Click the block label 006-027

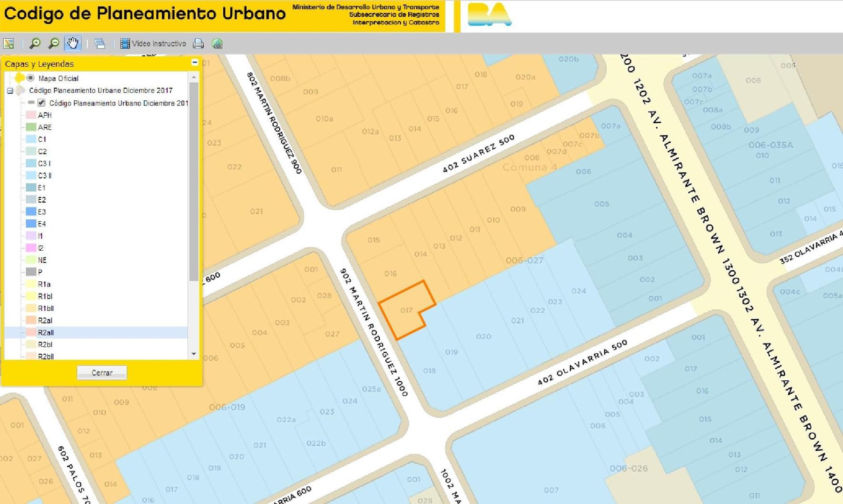(524, 260)
